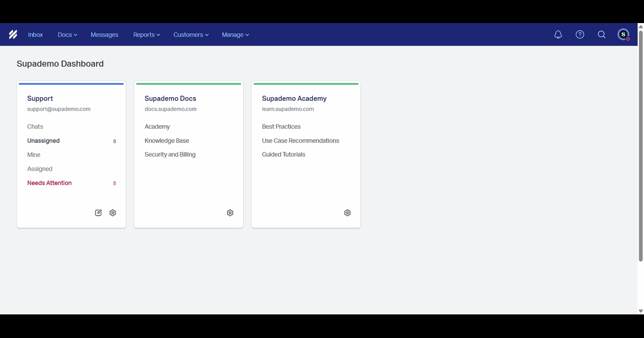
Task: Open the notifications bell
Action: point(558,34)
